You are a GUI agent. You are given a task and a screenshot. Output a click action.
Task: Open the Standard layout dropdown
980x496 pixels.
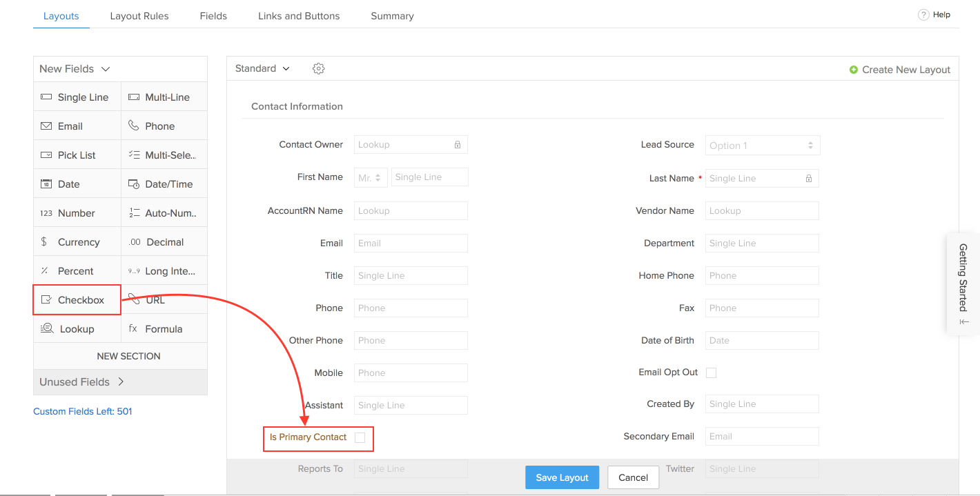(261, 68)
